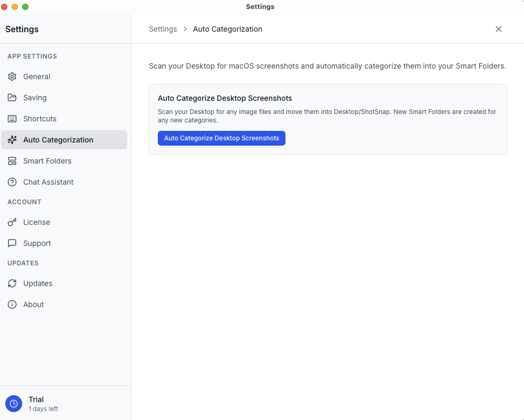
Task: Navigate to Chat Assistant settings
Action: pos(48,182)
